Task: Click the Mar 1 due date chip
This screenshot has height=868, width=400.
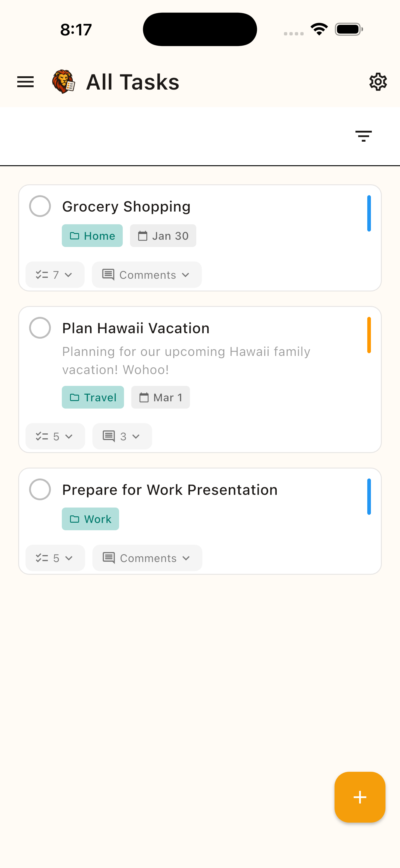Action: point(160,397)
